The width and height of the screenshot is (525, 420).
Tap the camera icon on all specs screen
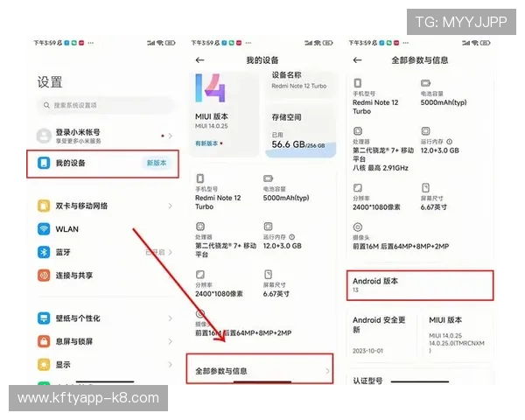pyautogui.click(x=358, y=227)
